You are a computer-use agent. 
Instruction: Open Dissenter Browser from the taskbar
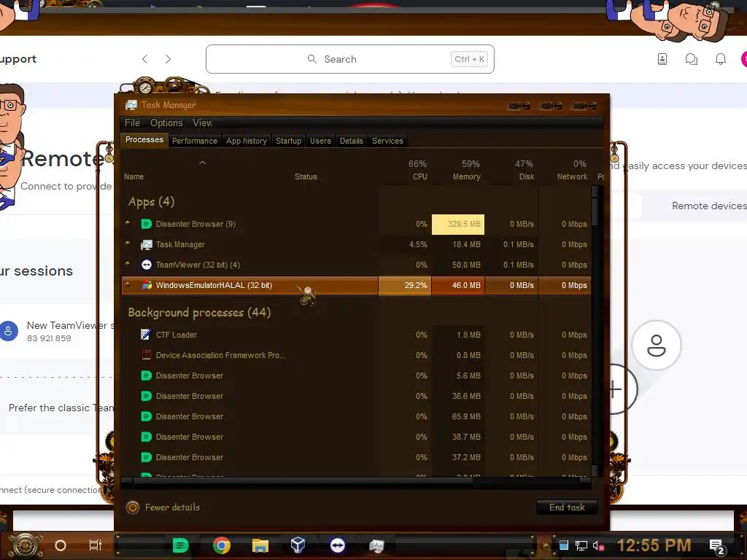click(180, 545)
